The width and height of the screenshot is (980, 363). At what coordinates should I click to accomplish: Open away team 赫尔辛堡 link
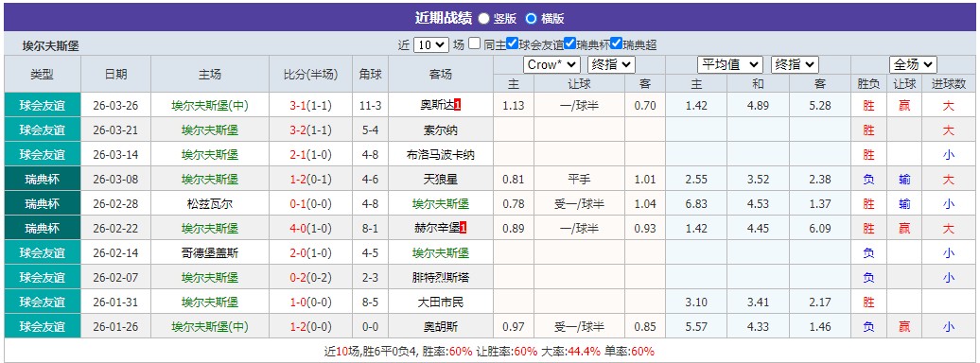[437, 229]
